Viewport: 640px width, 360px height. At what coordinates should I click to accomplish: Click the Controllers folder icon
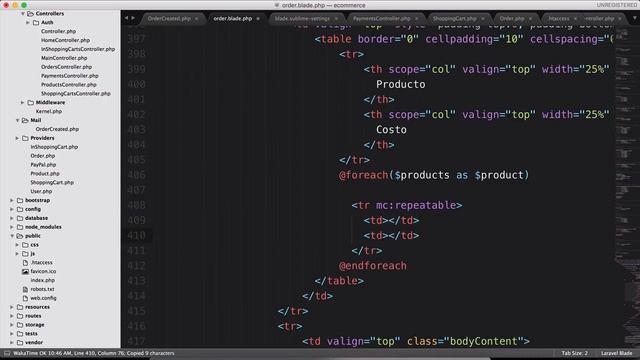click(31, 13)
